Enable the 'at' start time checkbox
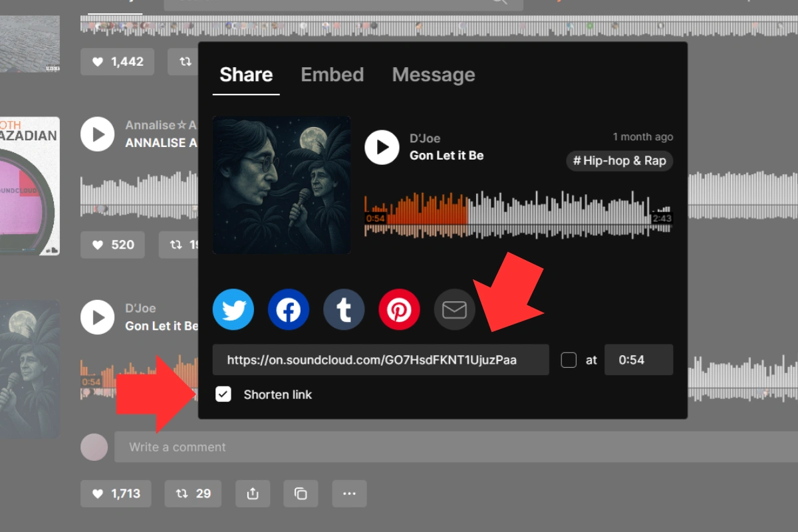The width and height of the screenshot is (798, 532). [569, 360]
